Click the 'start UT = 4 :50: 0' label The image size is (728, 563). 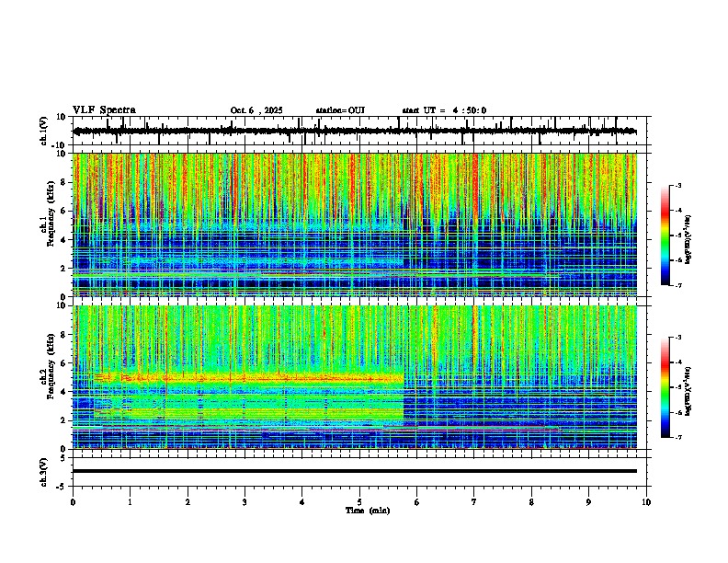point(444,110)
